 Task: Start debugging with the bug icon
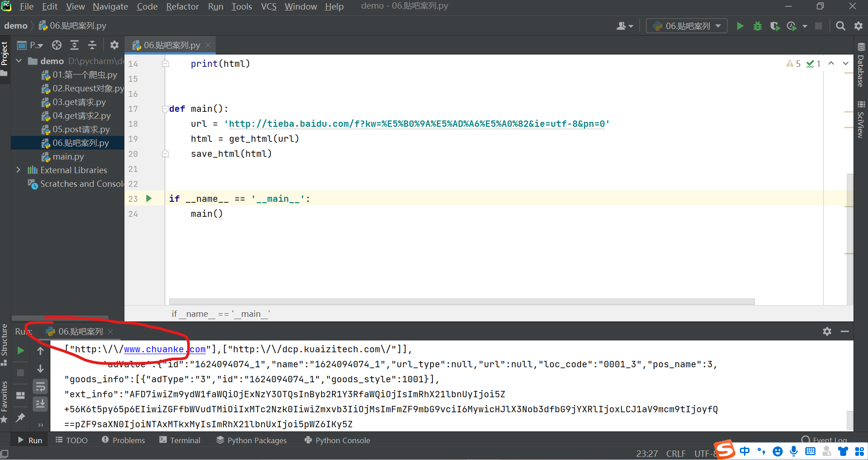click(x=757, y=26)
